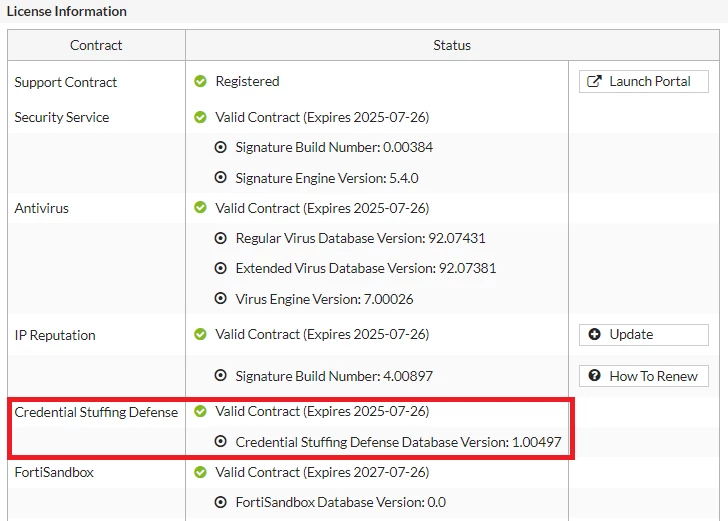The width and height of the screenshot is (728, 521).
Task: Click green check icon beside Registered
Action: [x=200, y=81]
